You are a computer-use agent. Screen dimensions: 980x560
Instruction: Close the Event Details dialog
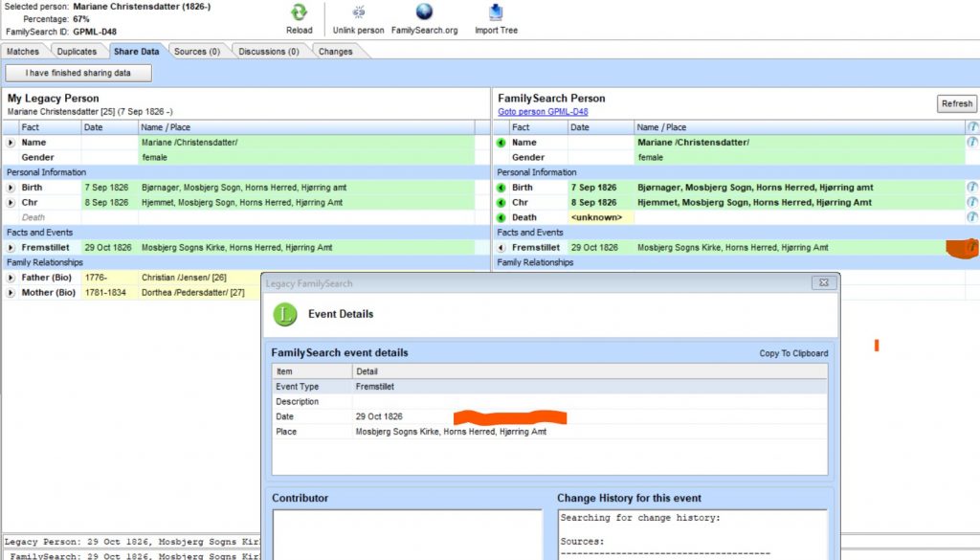pos(824,282)
